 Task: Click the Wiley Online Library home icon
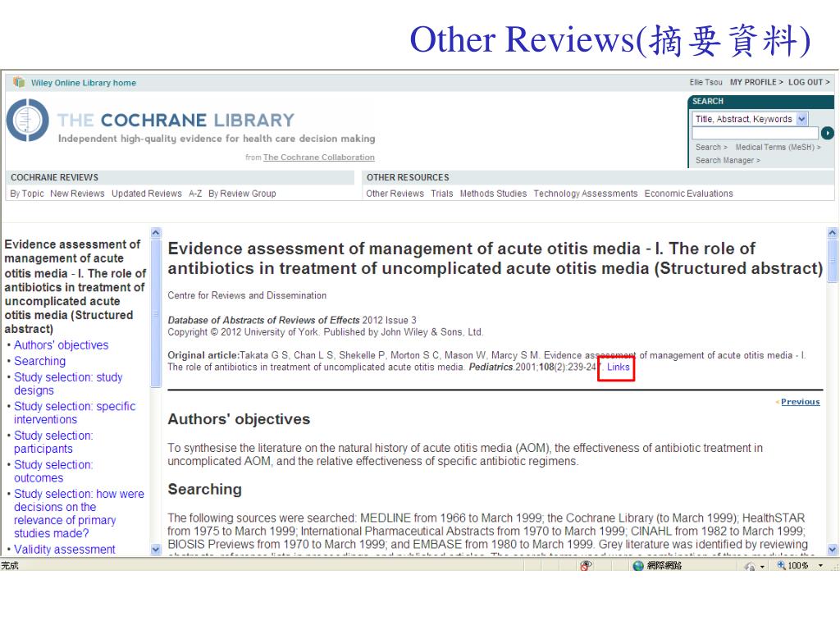(x=20, y=82)
